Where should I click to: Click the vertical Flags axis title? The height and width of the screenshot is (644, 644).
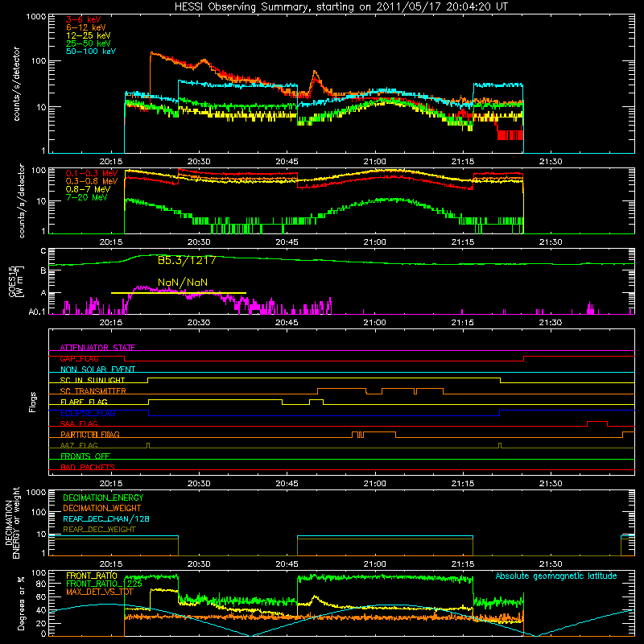pos(32,402)
